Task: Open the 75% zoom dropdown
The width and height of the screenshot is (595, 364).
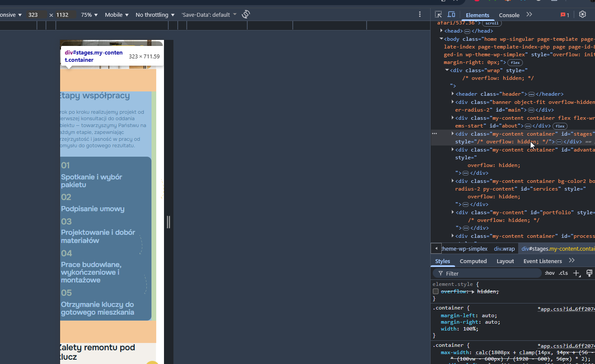Action: click(89, 15)
